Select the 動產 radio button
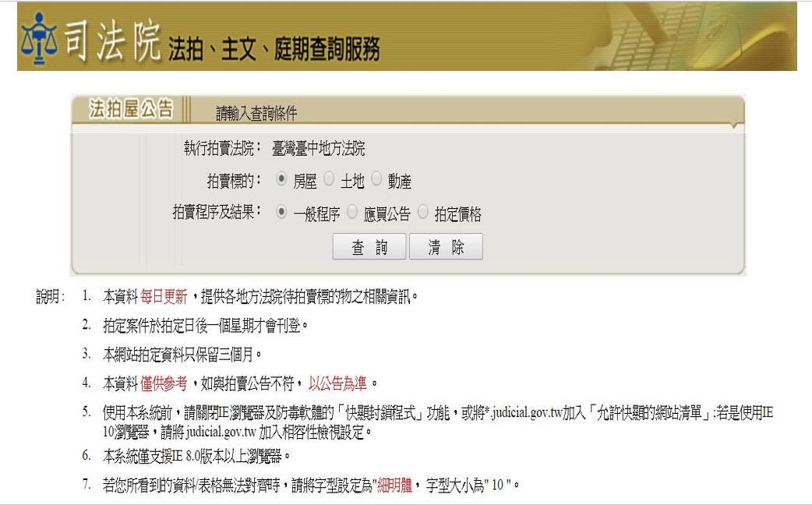This screenshot has height=505, width=812. (x=376, y=181)
